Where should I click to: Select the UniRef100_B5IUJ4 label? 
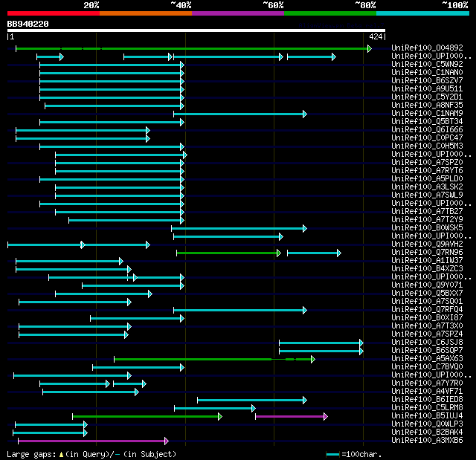pos(427,416)
